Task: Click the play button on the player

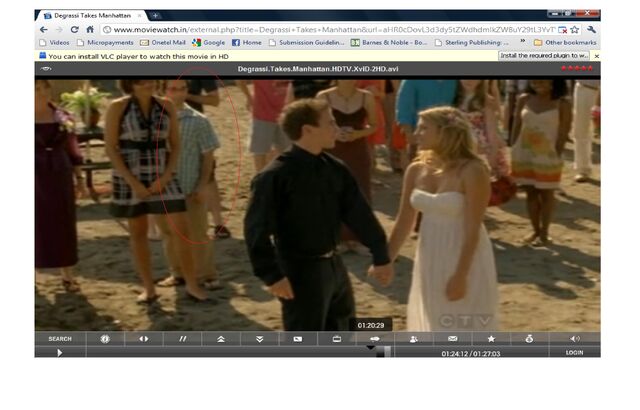Action: (60, 352)
